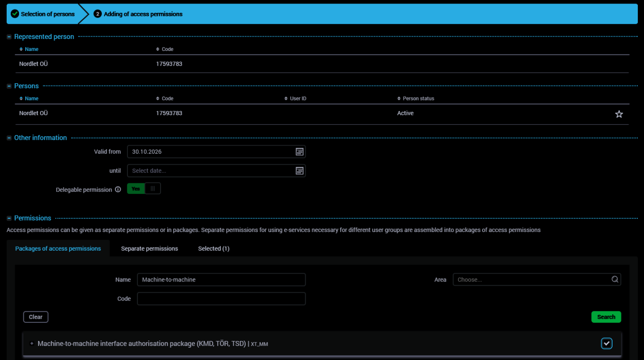Open the Area dropdown field
644x360 pixels.
[x=537, y=279]
